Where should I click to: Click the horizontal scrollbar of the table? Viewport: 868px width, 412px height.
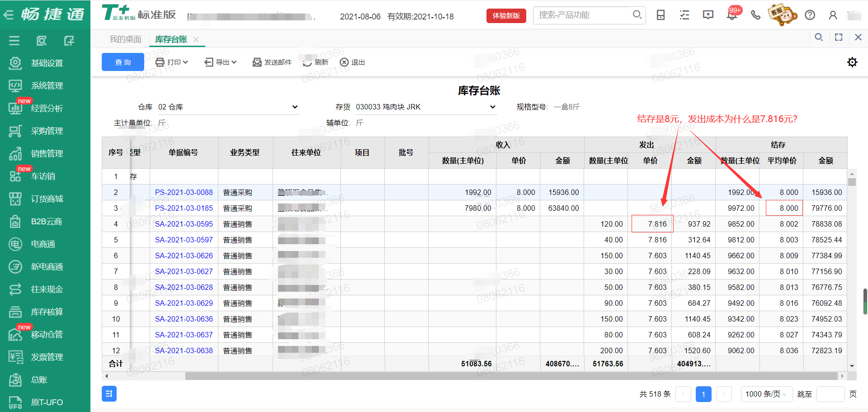click(x=511, y=376)
